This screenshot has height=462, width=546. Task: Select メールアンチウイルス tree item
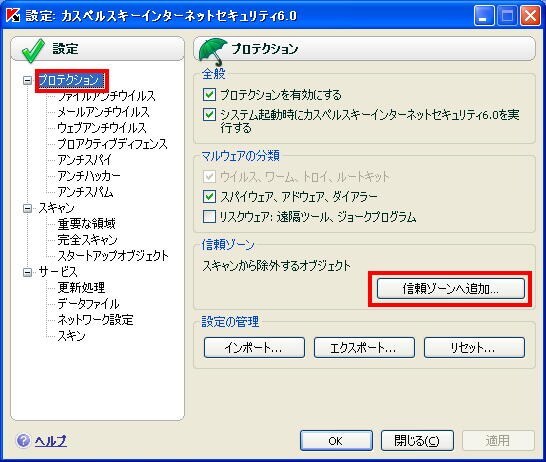[103, 112]
